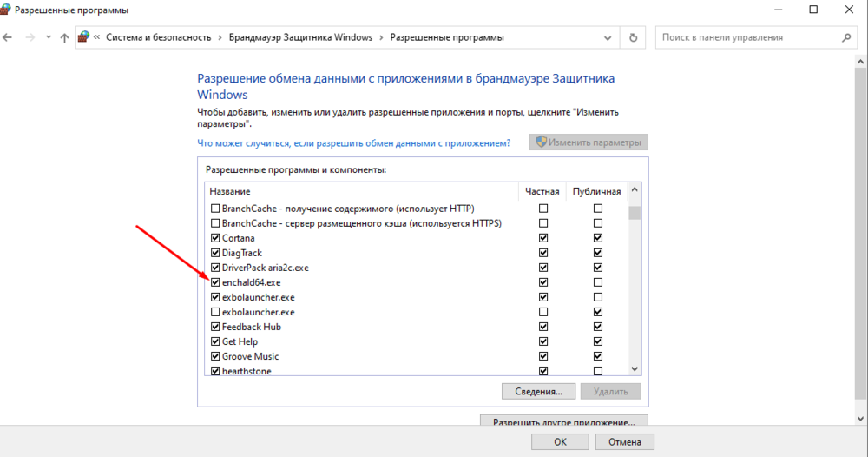This screenshot has height=457, width=868.
Task: Expand arrow after 'Система и безопасность'
Action: (220, 37)
